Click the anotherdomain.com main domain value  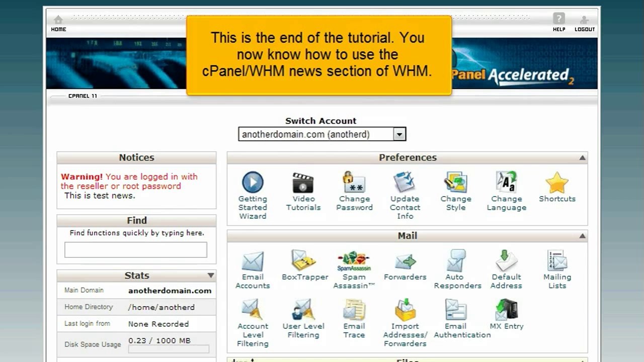coord(170,291)
